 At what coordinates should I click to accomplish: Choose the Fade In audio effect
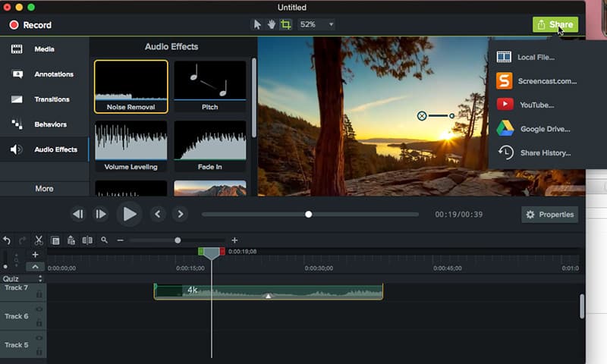point(210,146)
